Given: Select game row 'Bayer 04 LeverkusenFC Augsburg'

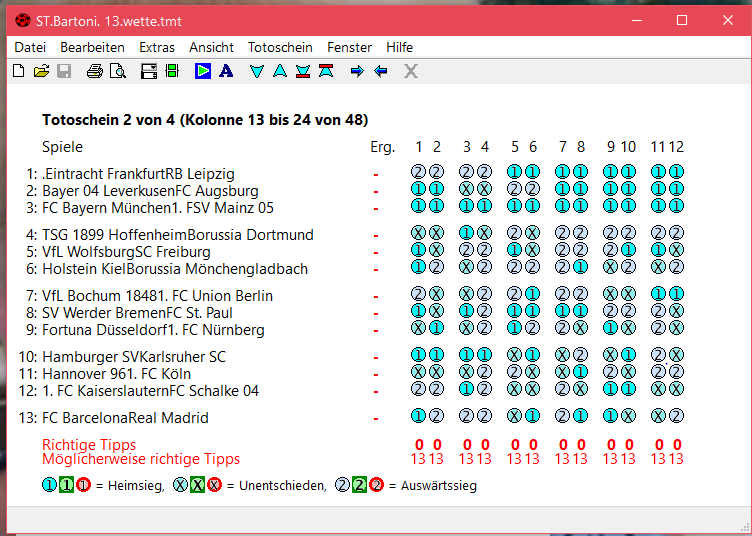Looking at the screenshot, I should (x=150, y=191).
